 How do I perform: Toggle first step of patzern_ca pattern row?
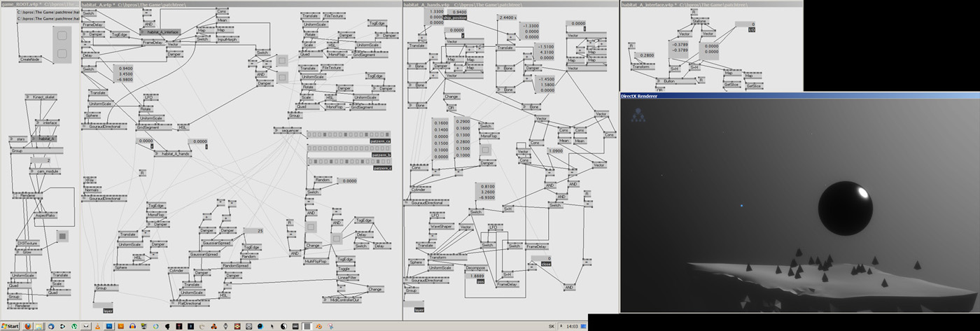[311, 134]
